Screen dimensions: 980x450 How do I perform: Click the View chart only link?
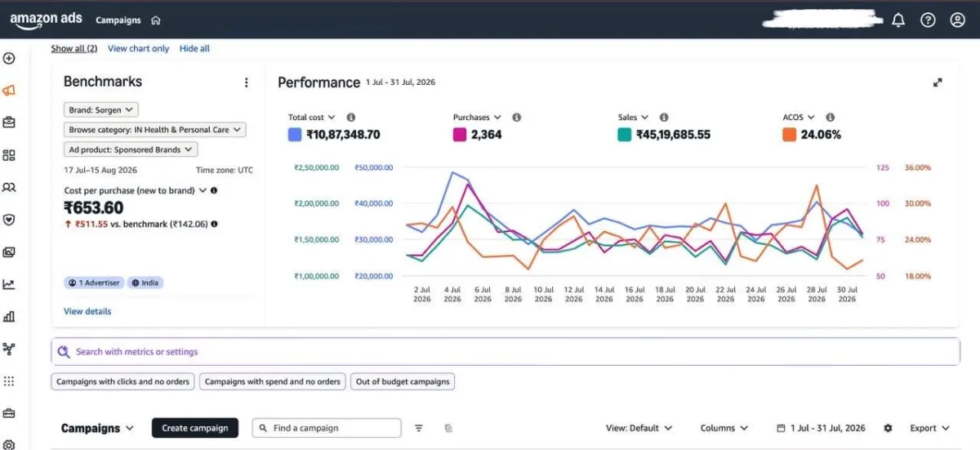pos(138,49)
